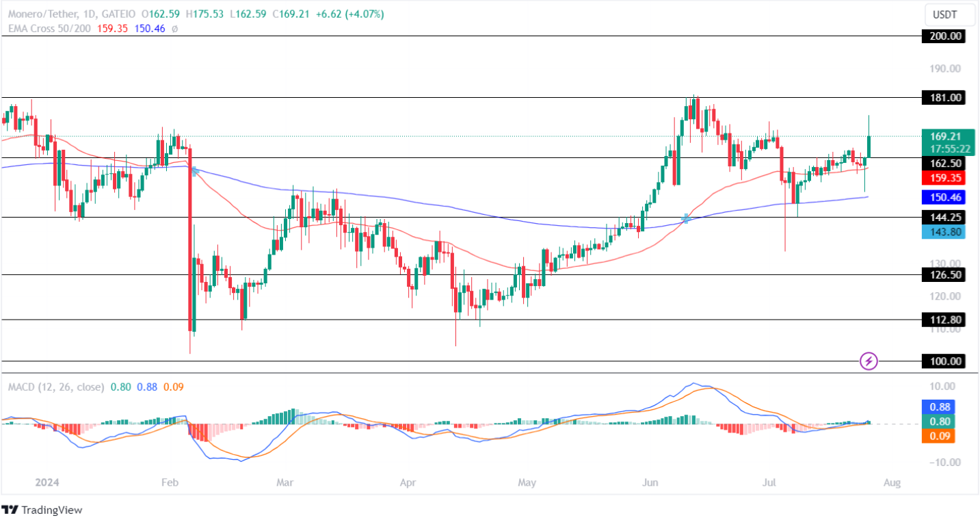Click the EMA death cross marker in February
This screenshot has width=980, height=518.
tap(194, 171)
